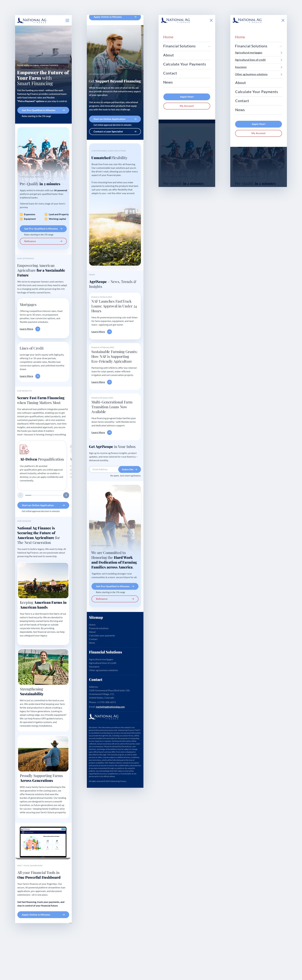Toggle the Land and Property checkmark
The image size is (302, 980).
click(x=46, y=214)
